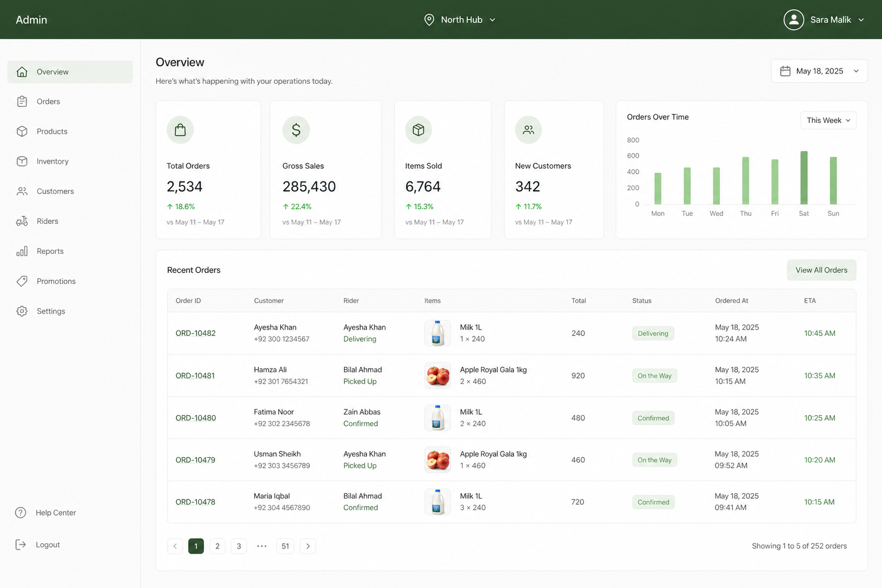This screenshot has width=882, height=588.
Task: Click the Gross Sales dollar icon
Action: [296, 130]
